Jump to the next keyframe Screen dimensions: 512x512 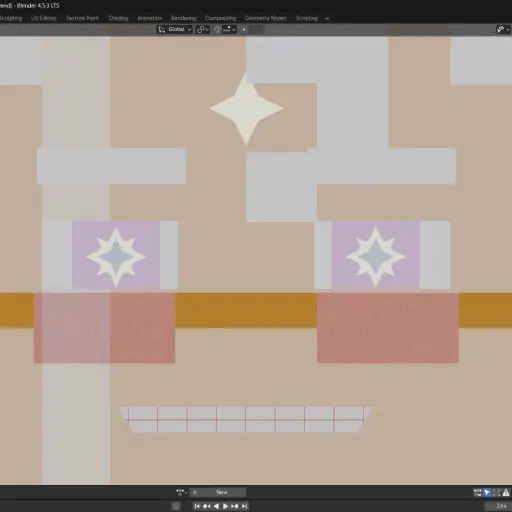235,506
